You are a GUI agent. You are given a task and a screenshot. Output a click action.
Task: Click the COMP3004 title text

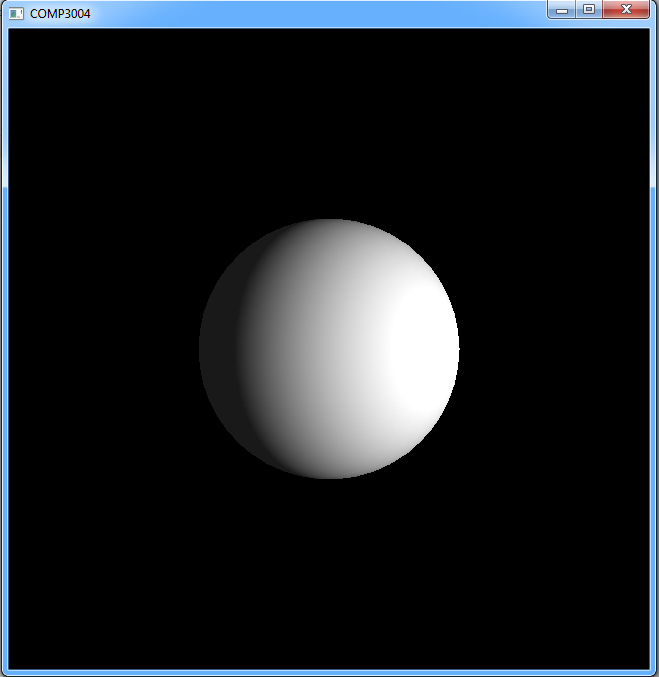pyautogui.click(x=60, y=14)
